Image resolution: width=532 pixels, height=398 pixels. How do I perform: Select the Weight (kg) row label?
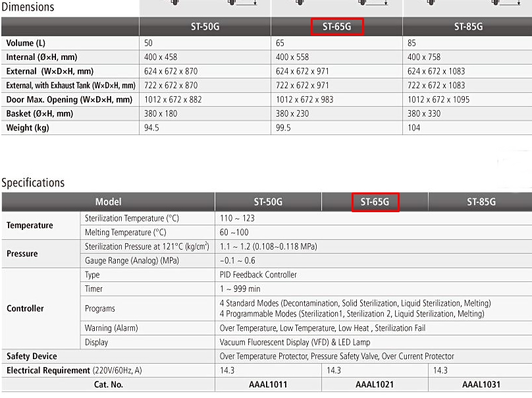point(28,128)
